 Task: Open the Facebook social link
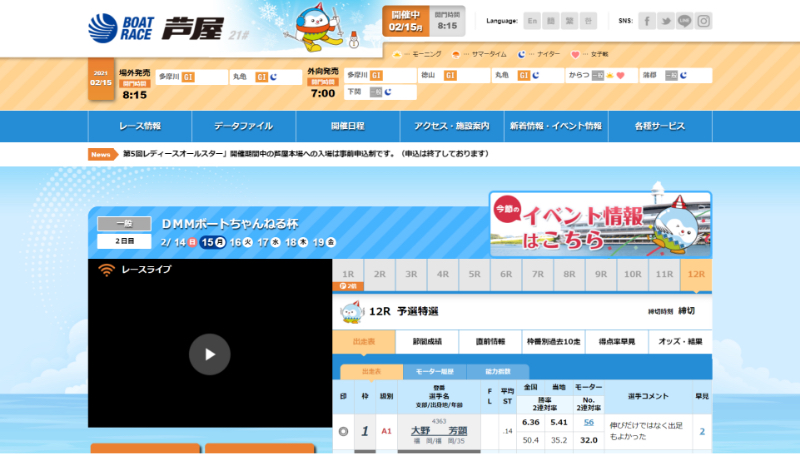(647, 21)
